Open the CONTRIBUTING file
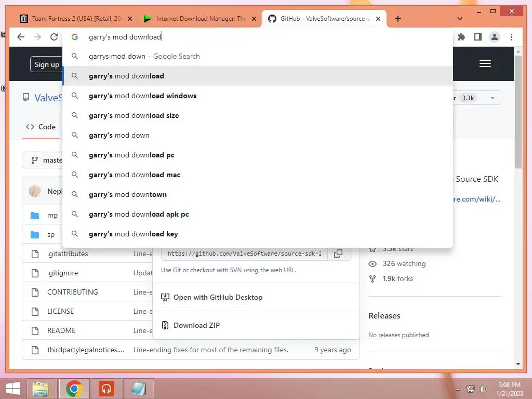Viewport: 532px width, 399px height. pyautogui.click(x=72, y=292)
